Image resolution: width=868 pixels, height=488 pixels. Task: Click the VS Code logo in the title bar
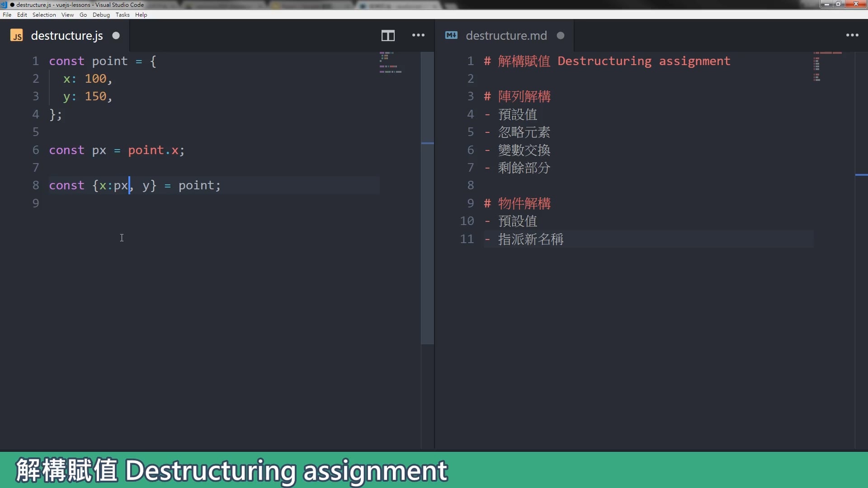click(4, 5)
